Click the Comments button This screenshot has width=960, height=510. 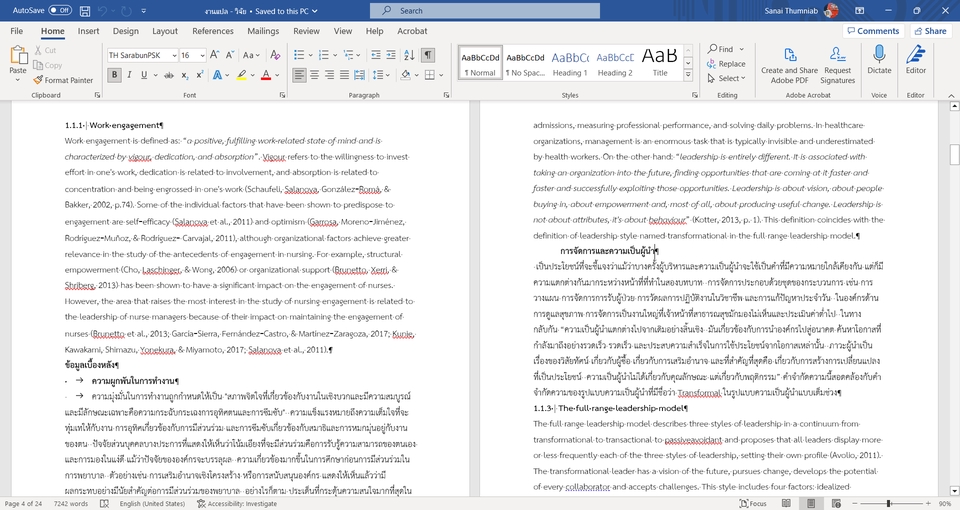873,31
